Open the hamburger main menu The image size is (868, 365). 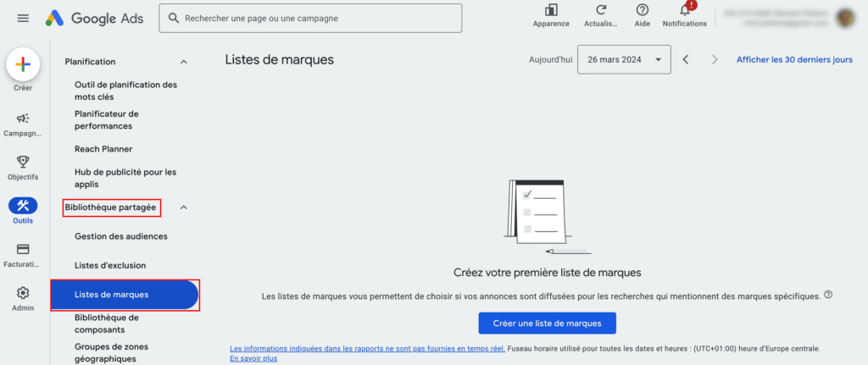[x=23, y=18]
